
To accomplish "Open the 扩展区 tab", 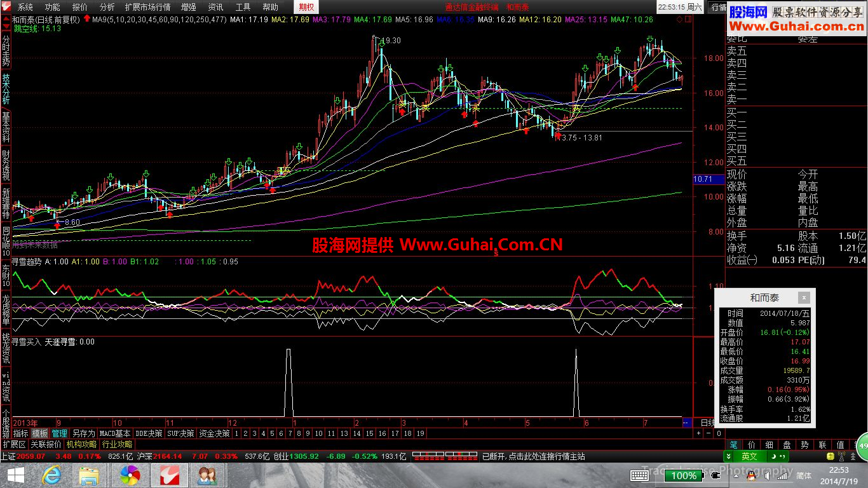I will (14, 444).
